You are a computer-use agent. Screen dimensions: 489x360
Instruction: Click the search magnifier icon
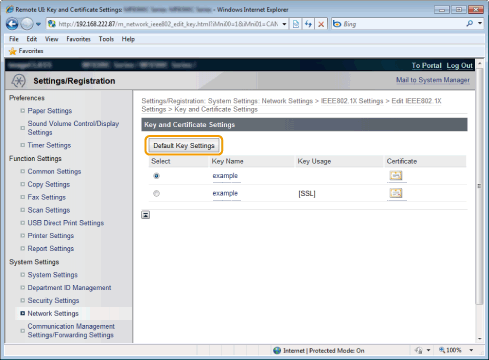(470, 24)
